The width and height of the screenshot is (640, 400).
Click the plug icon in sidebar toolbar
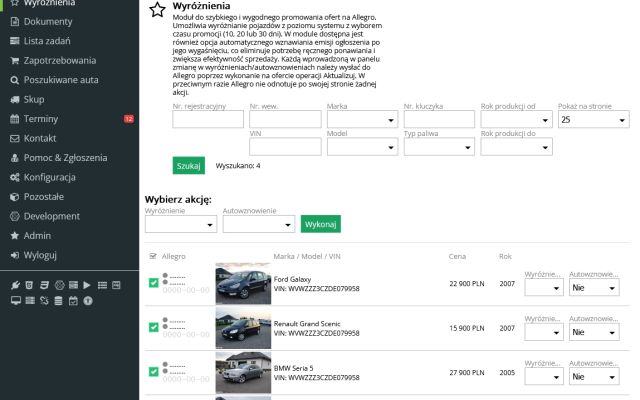tap(15, 285)
